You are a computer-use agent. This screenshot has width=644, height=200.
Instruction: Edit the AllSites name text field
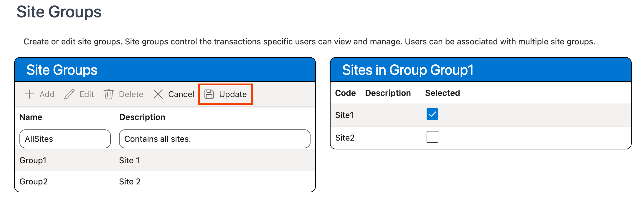pos(65,139)
